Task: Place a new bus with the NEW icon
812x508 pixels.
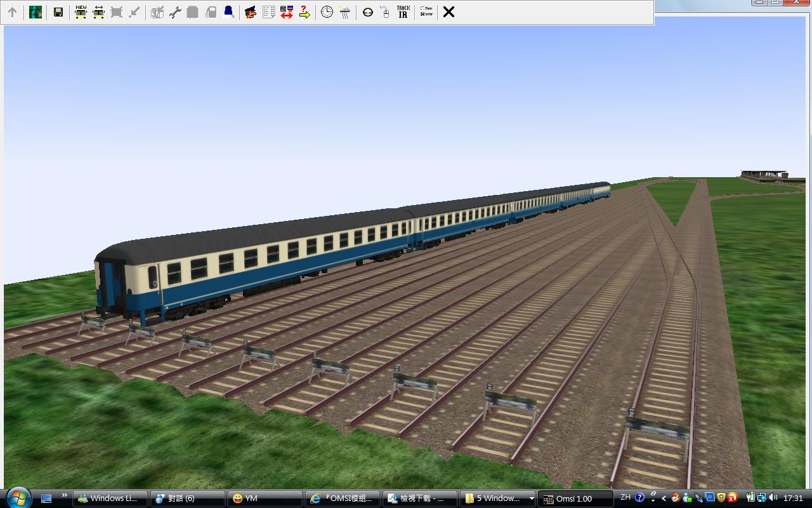Action: click(81, 12)
